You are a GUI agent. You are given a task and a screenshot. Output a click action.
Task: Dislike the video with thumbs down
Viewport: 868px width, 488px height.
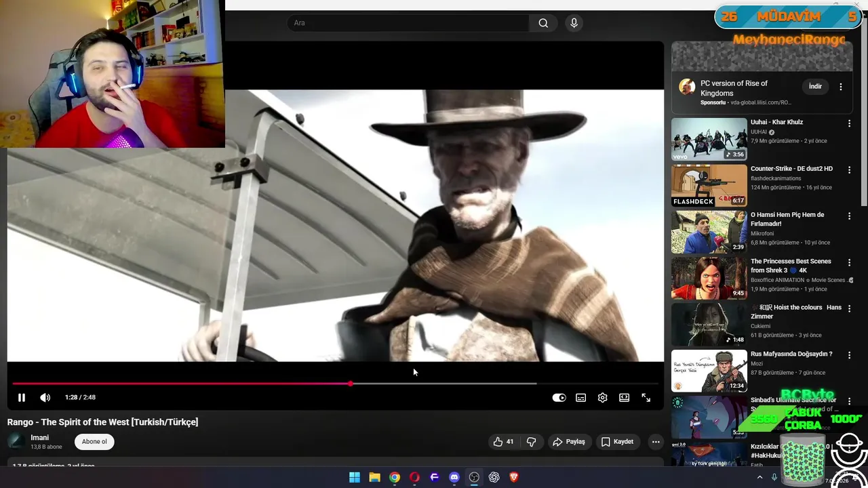[x=531, y=442]
